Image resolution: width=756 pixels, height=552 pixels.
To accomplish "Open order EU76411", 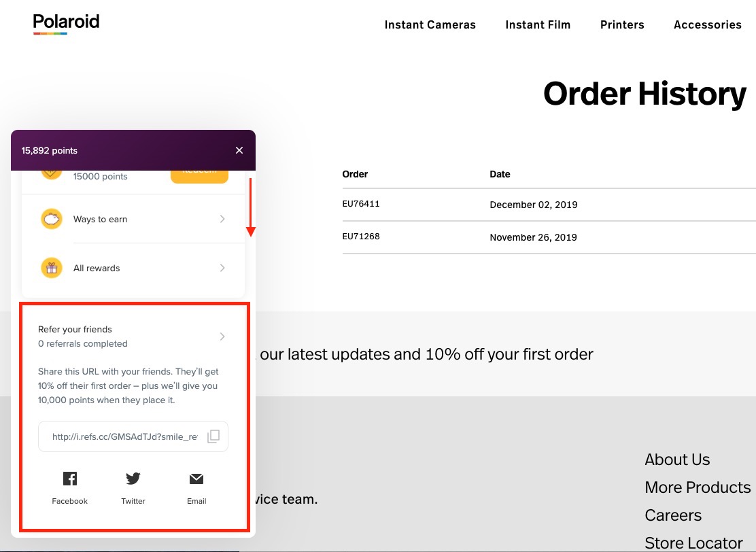I will click(361, 204).
